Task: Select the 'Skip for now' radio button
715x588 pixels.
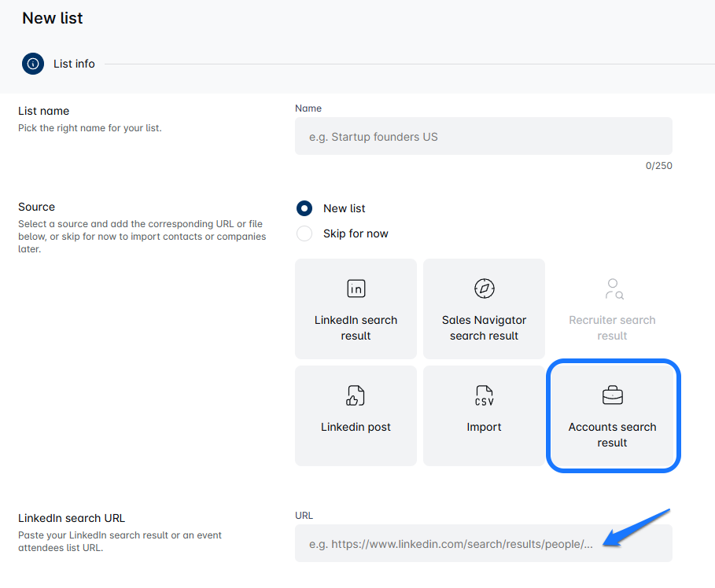Action: (x=304, y=233)
